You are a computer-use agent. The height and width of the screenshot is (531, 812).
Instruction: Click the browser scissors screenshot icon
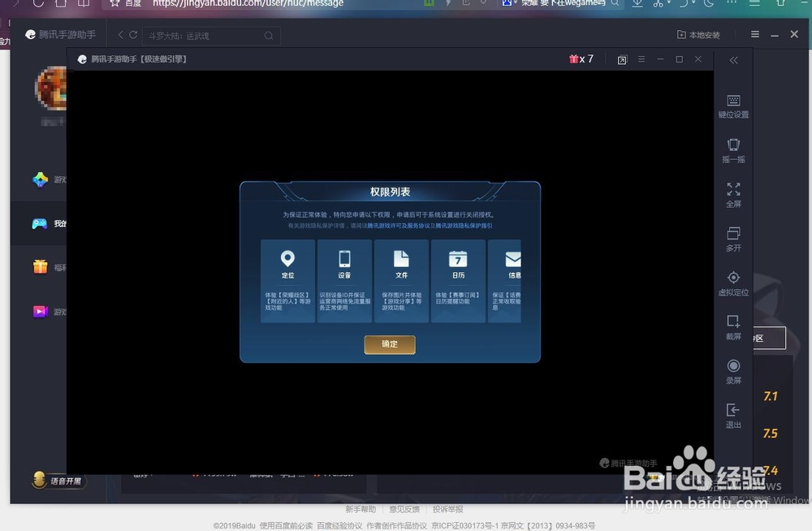coord(659,3)
